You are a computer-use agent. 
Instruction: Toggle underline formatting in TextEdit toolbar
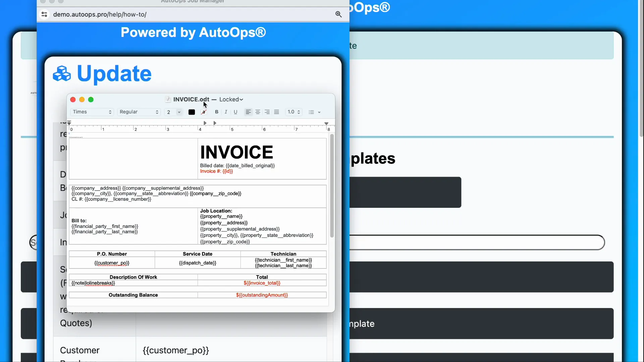pyautogui.click(x=235, y=112)
